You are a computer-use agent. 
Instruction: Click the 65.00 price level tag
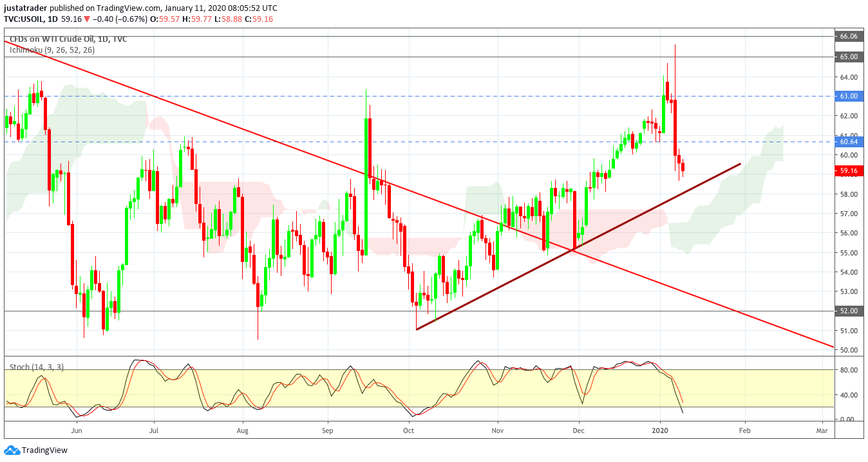(x=849, y=57)
